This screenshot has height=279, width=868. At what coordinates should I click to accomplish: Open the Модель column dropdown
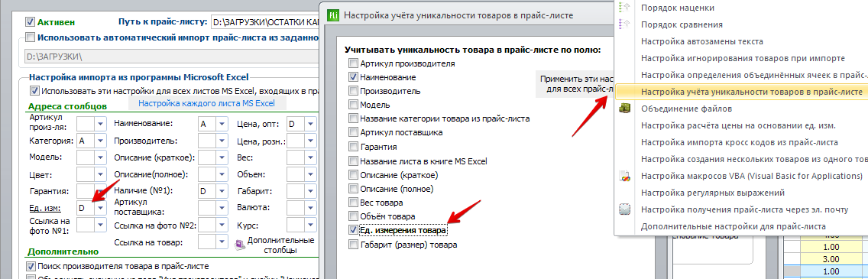click(100, 157)
